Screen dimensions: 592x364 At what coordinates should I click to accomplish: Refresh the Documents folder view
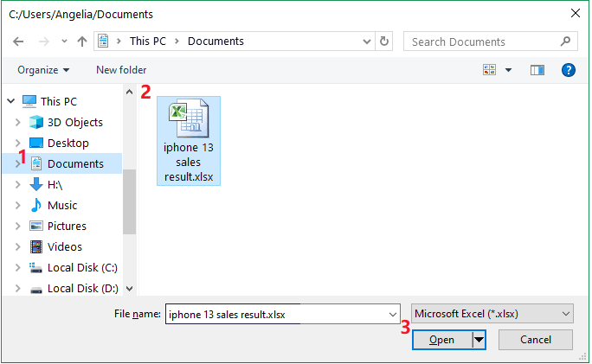tap(384, 41)
